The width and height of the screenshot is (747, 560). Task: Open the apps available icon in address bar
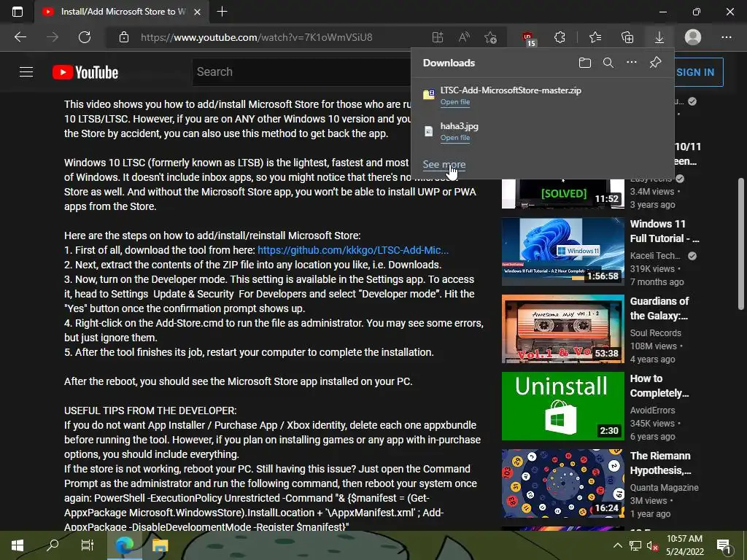[x=438, y=37]
